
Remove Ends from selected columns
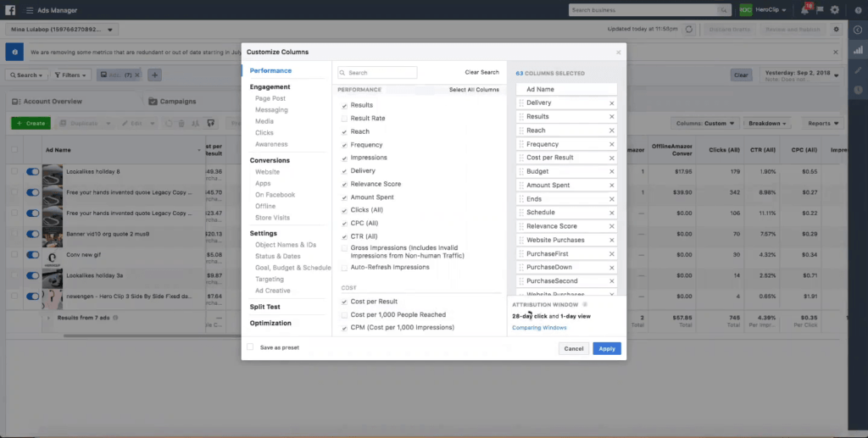(x=612, y=199)
